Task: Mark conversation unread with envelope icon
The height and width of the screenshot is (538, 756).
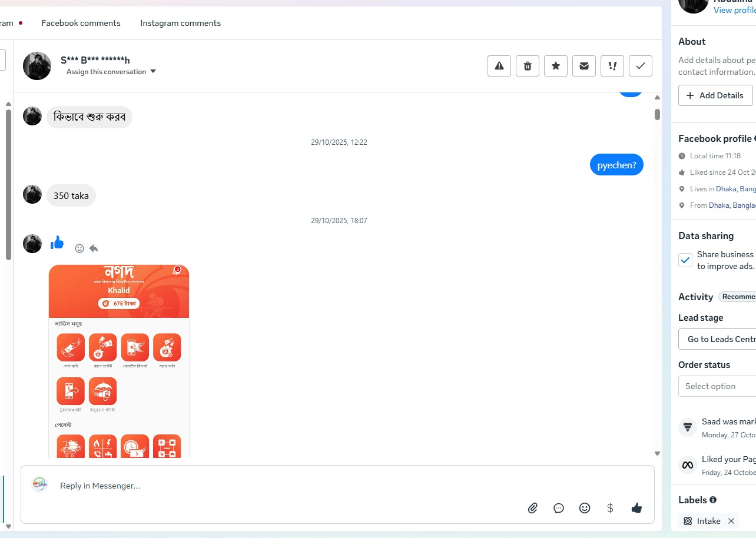Action: pyautogui.click(x=584, y=66)
